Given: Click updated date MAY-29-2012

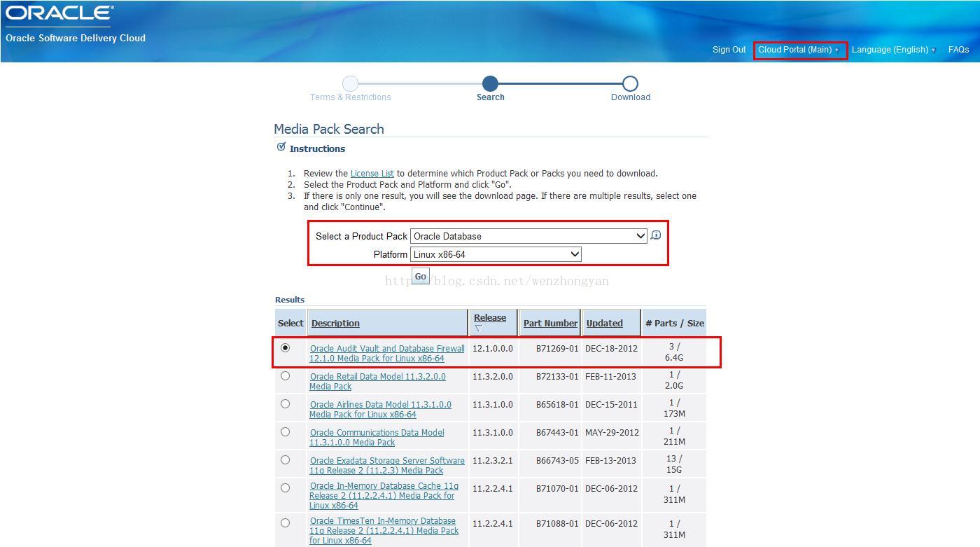Looking at the screenshot, I should (x=612, y=432).
